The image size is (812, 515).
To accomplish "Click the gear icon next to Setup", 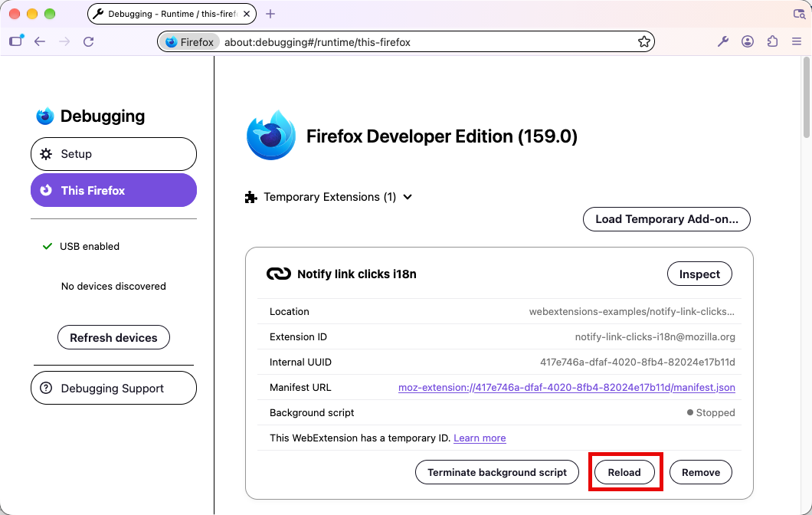I will (x=46, y=154).
